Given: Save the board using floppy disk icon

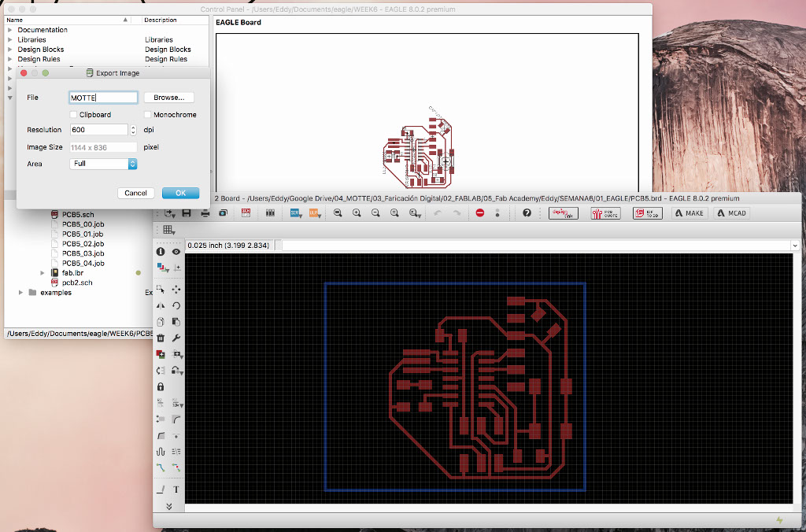Looking at the screenshot, I should point(187,212).
